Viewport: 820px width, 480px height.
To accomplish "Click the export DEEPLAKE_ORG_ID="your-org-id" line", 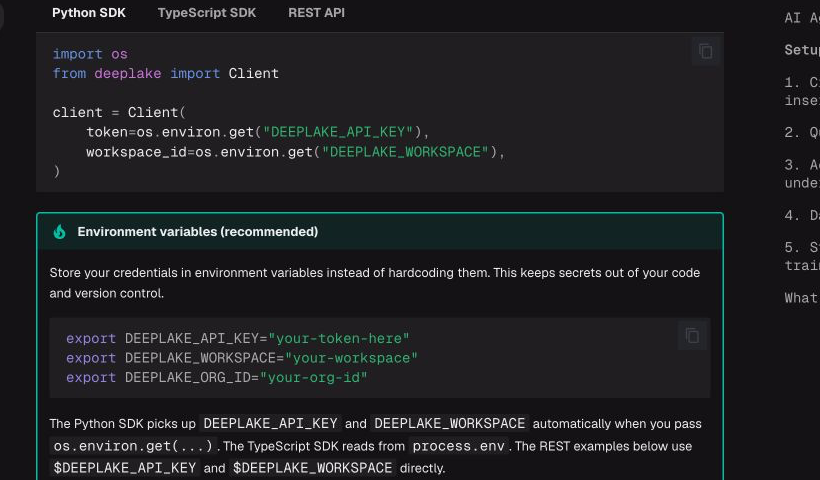I will coord(217,378).
